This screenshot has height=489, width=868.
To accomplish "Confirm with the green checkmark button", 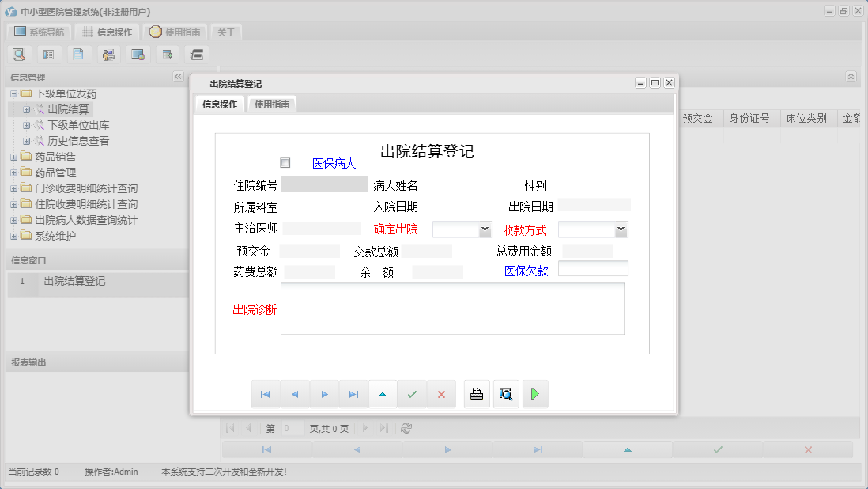I will tap(412, 393).
